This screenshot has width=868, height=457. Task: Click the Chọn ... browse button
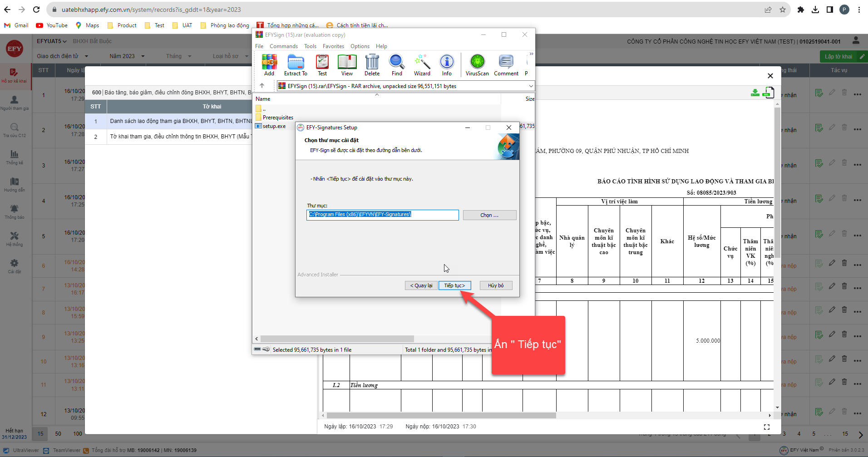pyautogui.click(x=489, y=215)
